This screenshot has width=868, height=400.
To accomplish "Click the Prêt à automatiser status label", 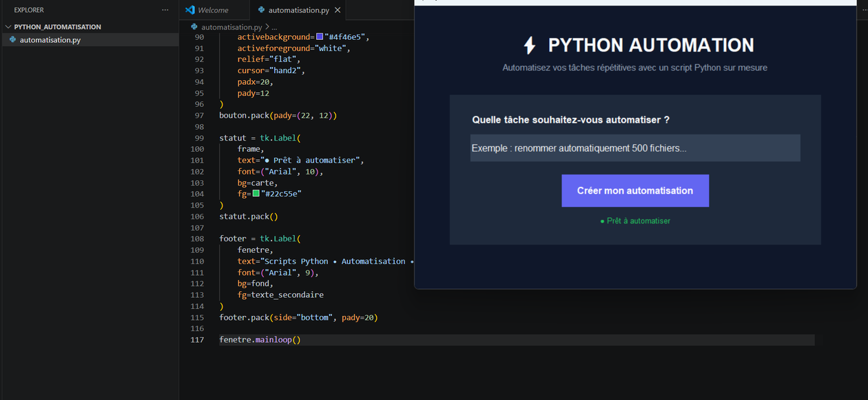I will point(635,221).
